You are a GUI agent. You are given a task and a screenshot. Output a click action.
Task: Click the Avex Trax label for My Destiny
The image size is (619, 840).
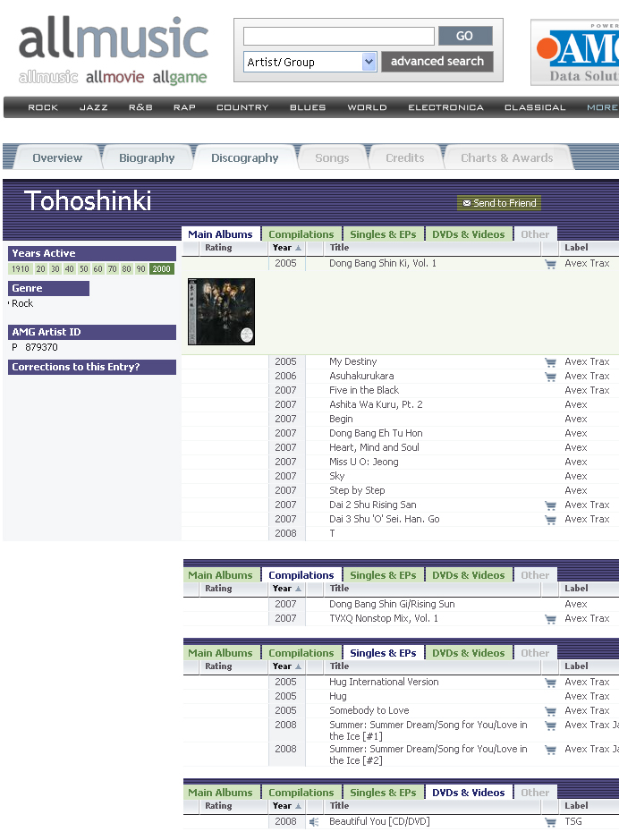coord(587,362)
